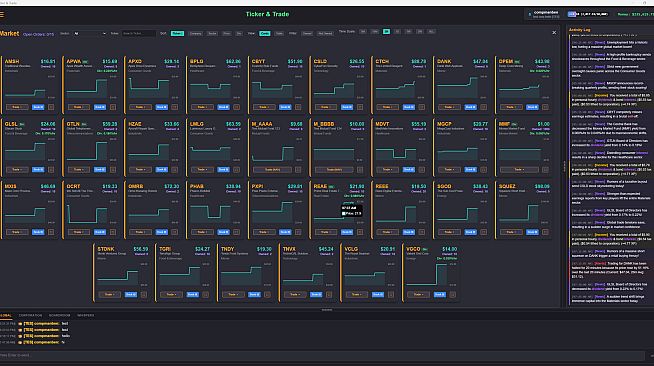The width and height of the screenshot is (654, 366).
Task: Click the small square icon on GLSL card
Action: point(51,170)
